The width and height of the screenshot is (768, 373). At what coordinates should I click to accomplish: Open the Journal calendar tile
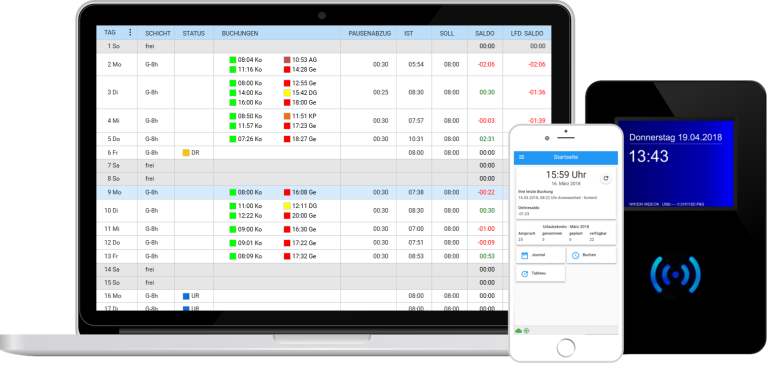point(540,255)
